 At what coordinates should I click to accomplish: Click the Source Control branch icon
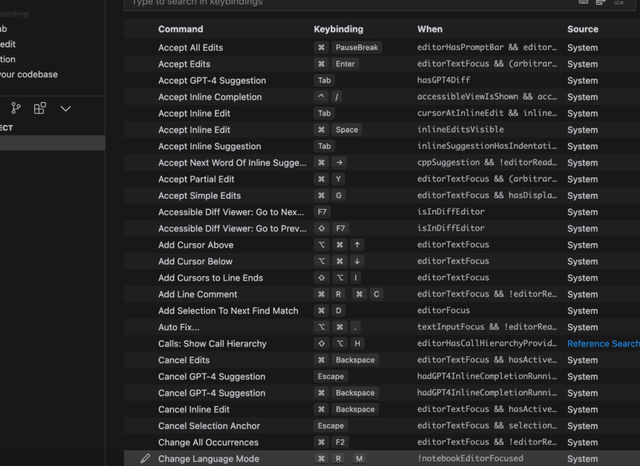(x=16, y=108)
